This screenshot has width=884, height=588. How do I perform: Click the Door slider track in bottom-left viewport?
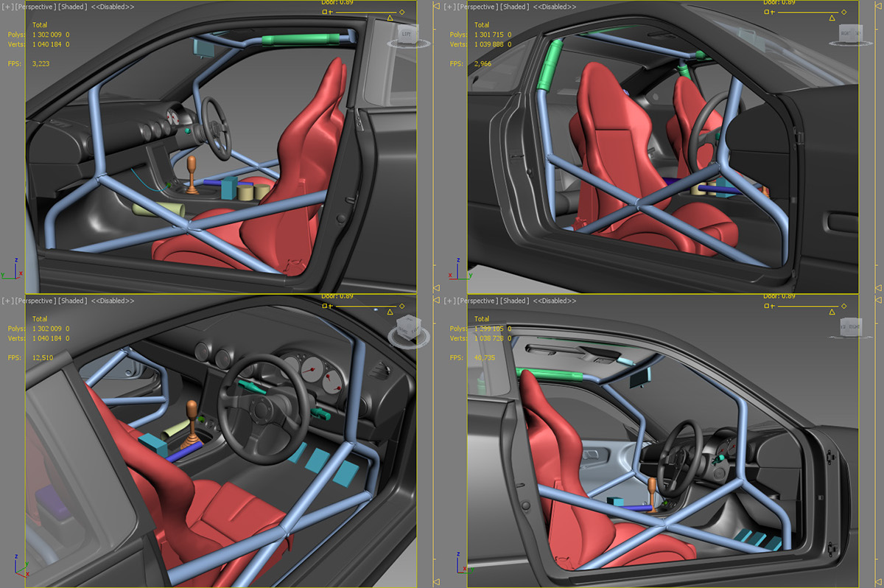(x=365, y=306)
